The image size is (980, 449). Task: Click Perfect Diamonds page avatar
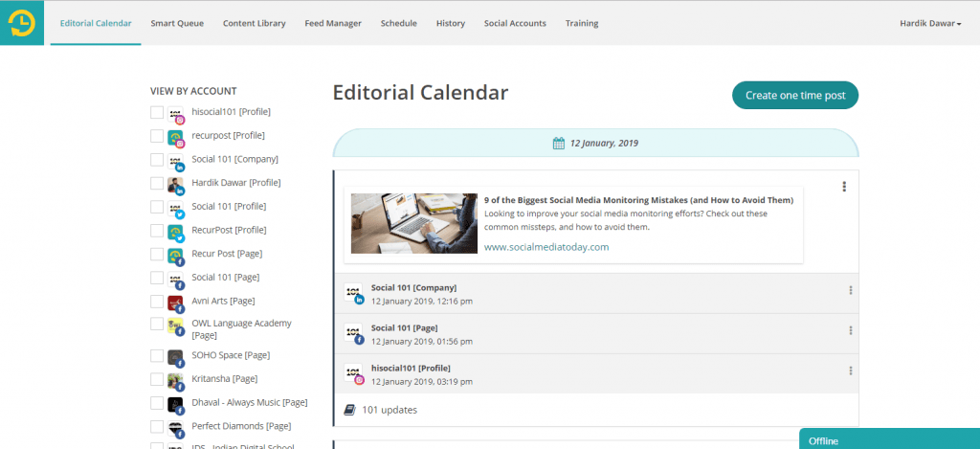pos(176,429)
